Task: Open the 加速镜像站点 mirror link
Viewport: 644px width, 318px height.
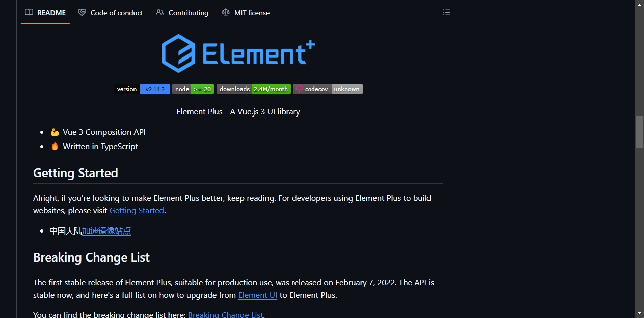Action: pos(106,231)
